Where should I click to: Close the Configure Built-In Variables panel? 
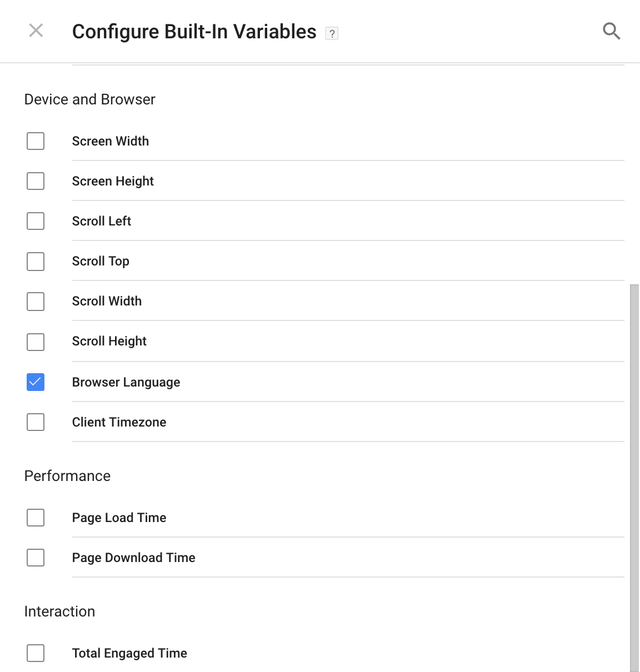(36, 31)
